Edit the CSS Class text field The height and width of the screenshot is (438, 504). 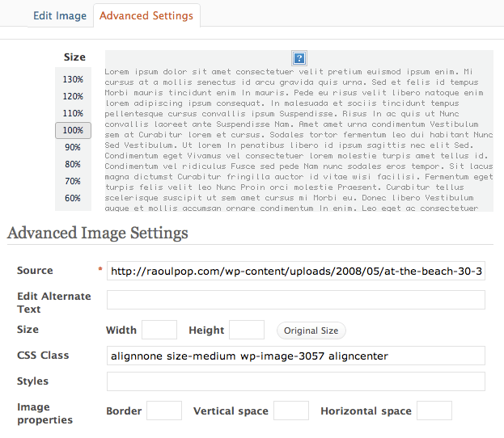(295, 356)
